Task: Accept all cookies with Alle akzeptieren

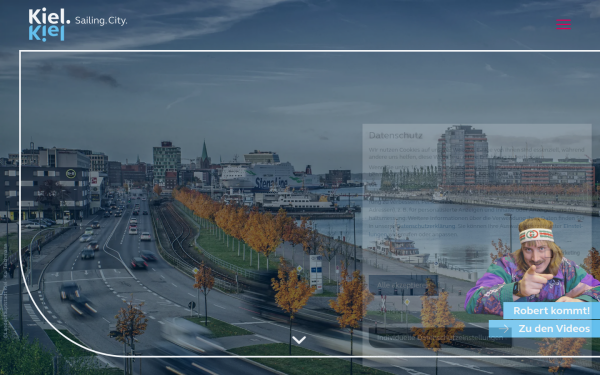Action: [403, 285]
